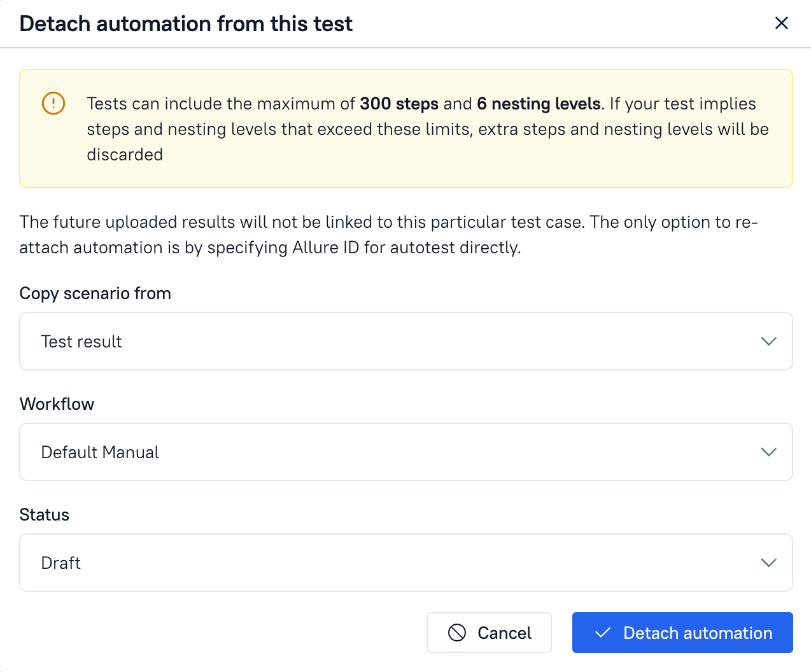Open the Status dropdown showing Draft
The height and width of the screenshot is (672, 811).
pyautogui.click(x=405, y=563)
